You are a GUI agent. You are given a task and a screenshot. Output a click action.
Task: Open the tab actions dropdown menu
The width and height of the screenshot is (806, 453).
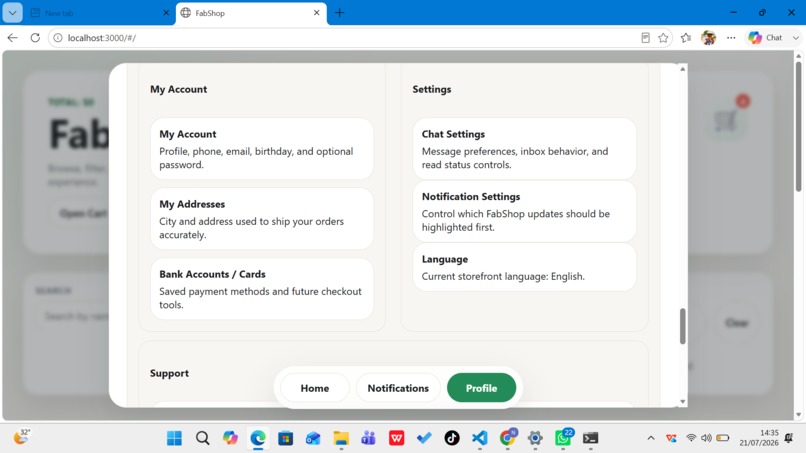(12, 13)
